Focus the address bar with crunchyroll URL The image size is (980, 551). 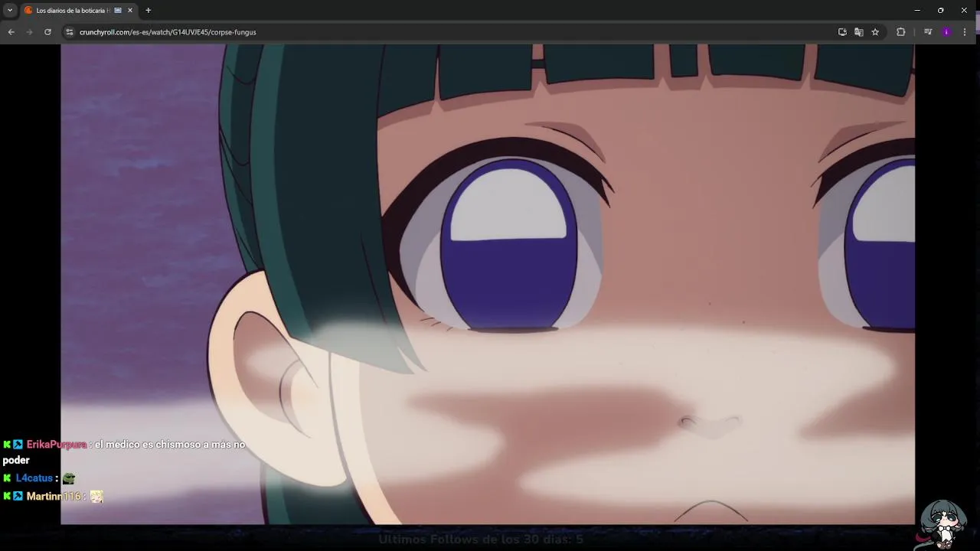(452, 32)
